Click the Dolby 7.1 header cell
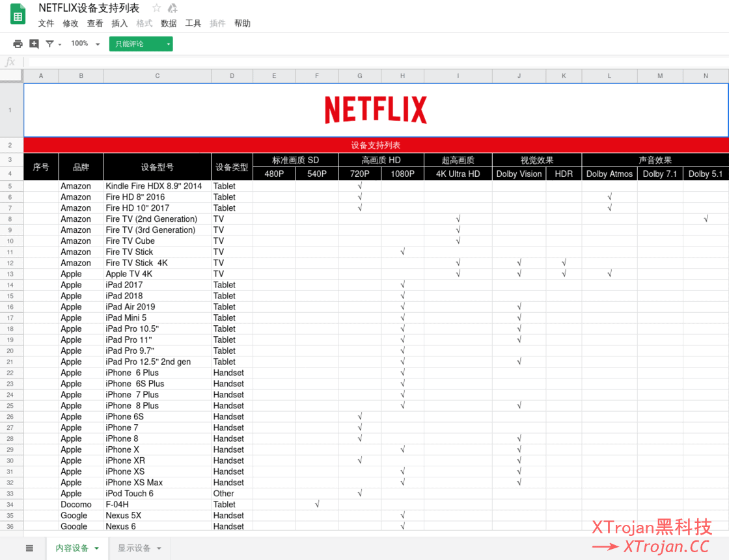The width and height of the screenshot is (729, 560). click(660, 174)
